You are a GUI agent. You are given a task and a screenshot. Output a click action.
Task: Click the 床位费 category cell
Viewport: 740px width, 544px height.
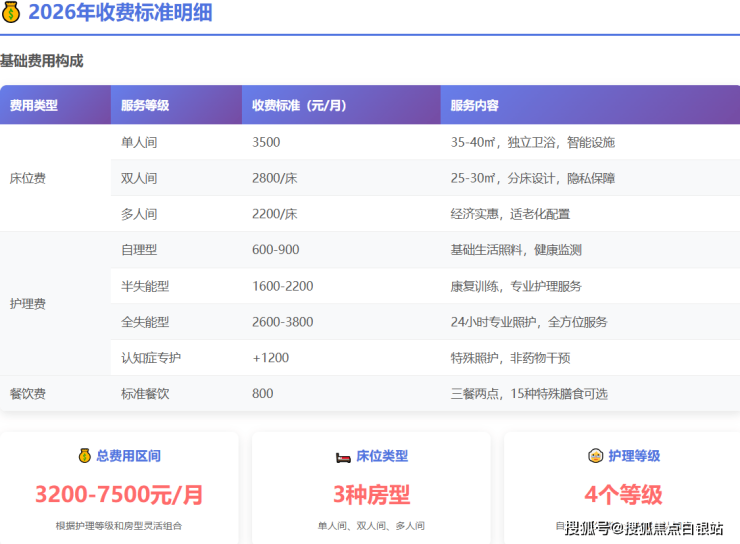pyautogui.click(x=28, y=179)
